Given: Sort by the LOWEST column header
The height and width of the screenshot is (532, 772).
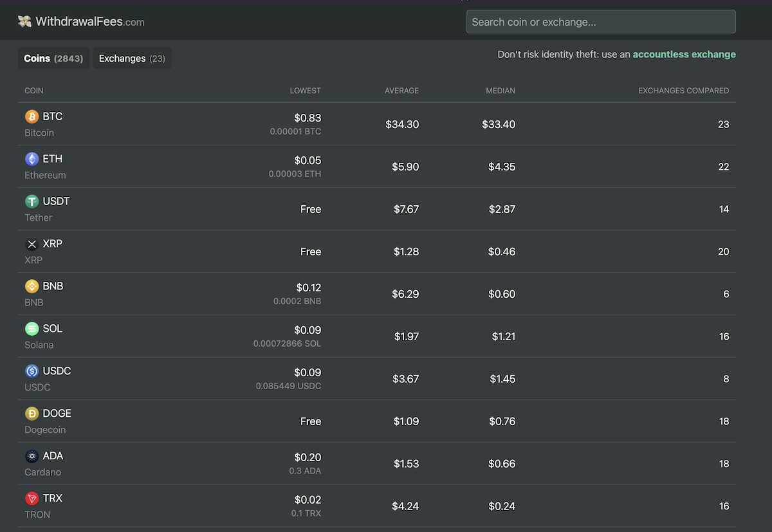Looking at the screenshot, I should [306, 91].
